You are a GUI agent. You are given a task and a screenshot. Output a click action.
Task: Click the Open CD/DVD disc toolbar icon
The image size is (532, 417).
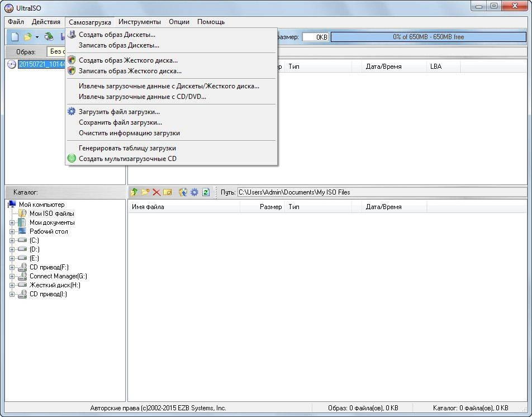pos(49,37)
